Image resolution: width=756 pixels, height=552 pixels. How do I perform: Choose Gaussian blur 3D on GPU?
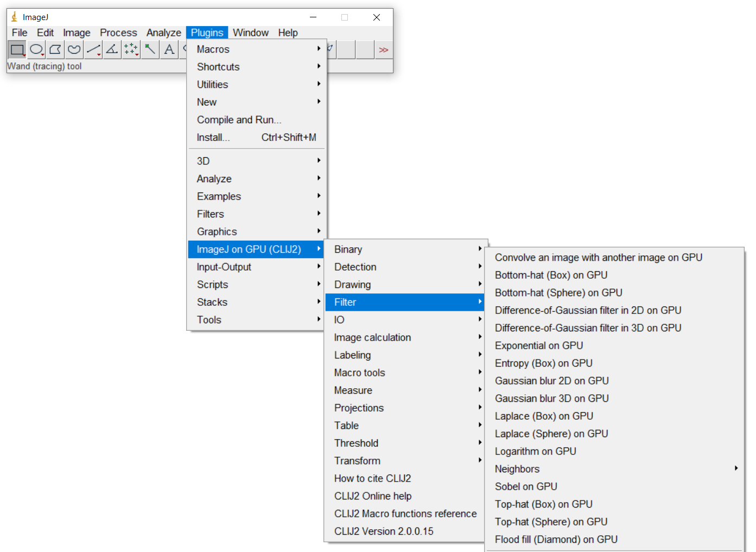(614, 399)
